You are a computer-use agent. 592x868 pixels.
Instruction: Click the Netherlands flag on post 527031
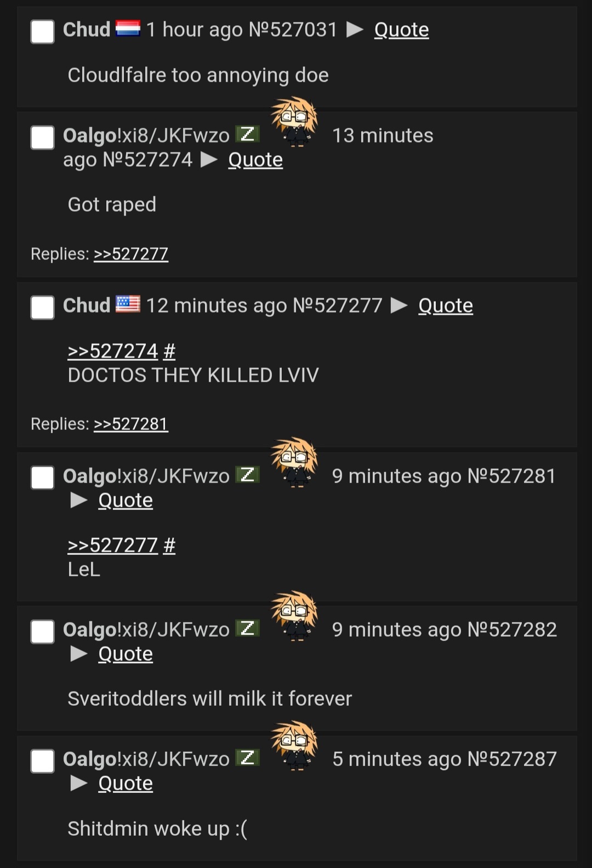click(x=128, y=29)
